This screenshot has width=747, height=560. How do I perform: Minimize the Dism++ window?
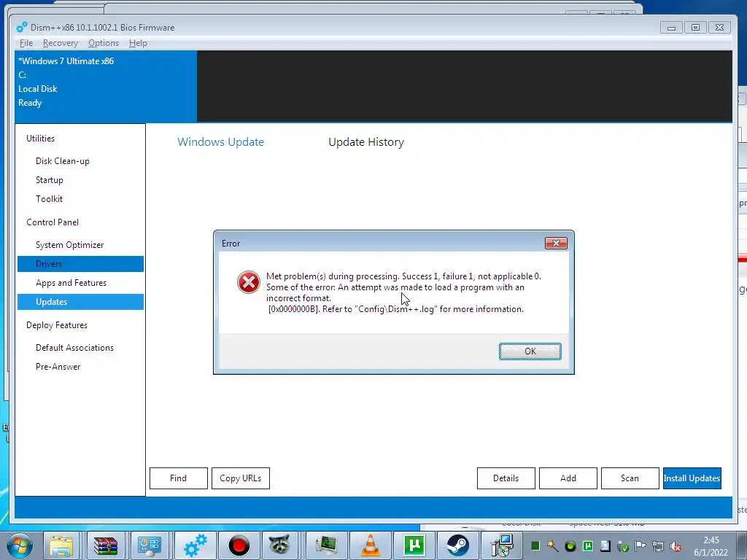click(671, 28)
